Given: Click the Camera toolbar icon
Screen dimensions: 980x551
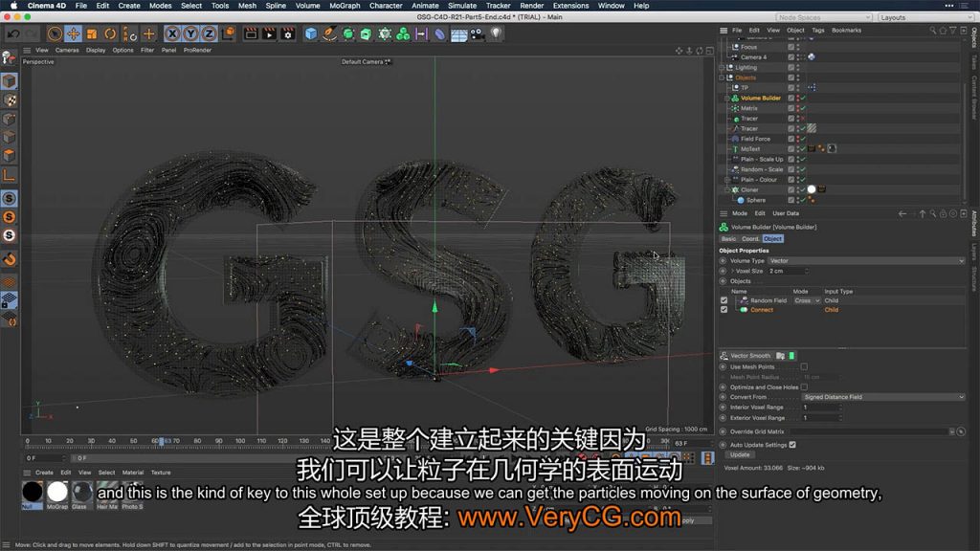Looking at the screenshot, I should click(x=478, y=33).
